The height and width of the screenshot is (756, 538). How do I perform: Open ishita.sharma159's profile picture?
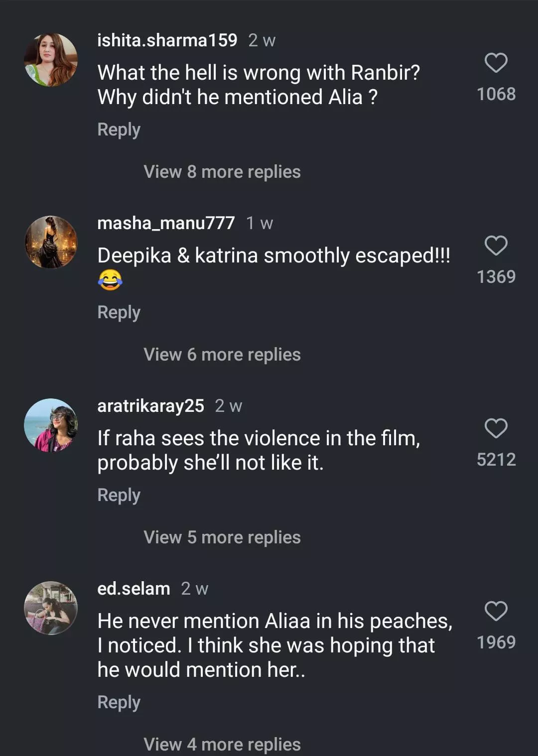(x=51, y=60)
